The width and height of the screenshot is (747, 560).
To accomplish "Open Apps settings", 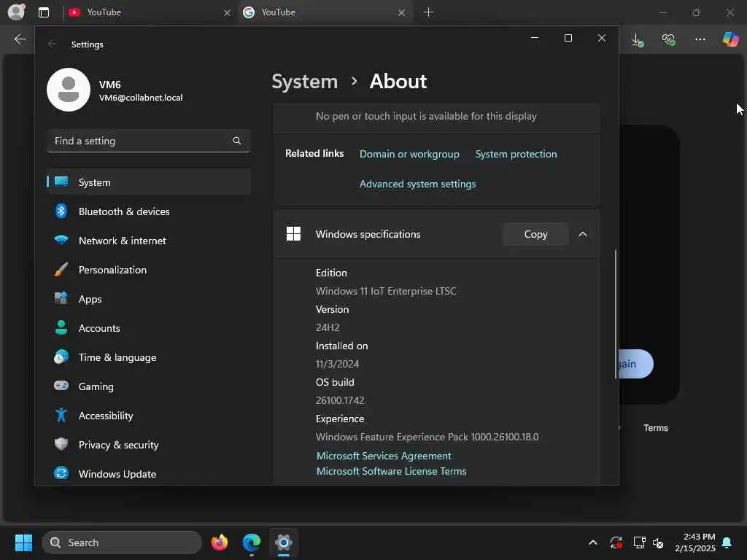I will coord(149,299).
